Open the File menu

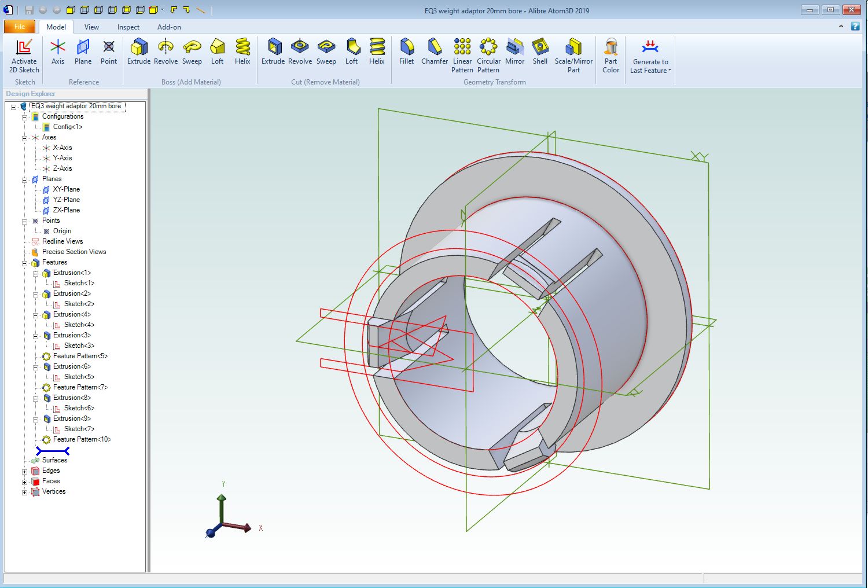tap(19, 27)
